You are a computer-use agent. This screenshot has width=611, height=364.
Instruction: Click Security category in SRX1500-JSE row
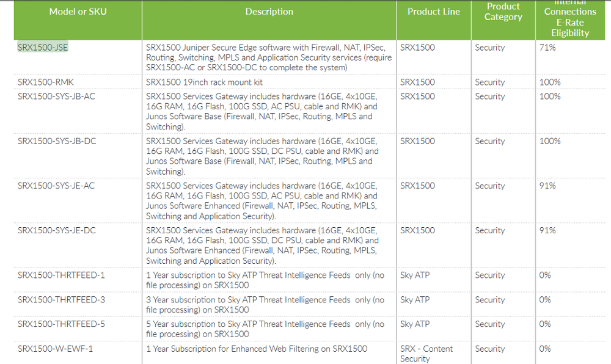point(490,48)
